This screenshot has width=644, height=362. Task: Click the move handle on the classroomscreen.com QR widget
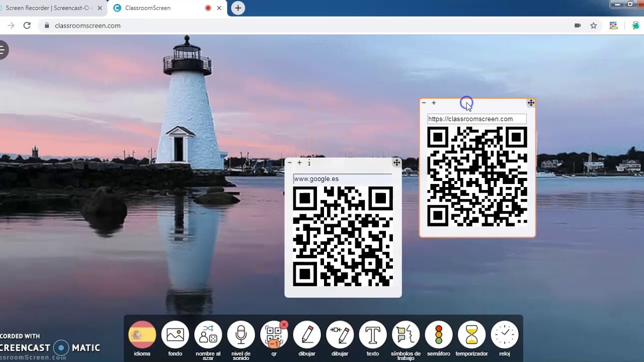coord(531,103)
